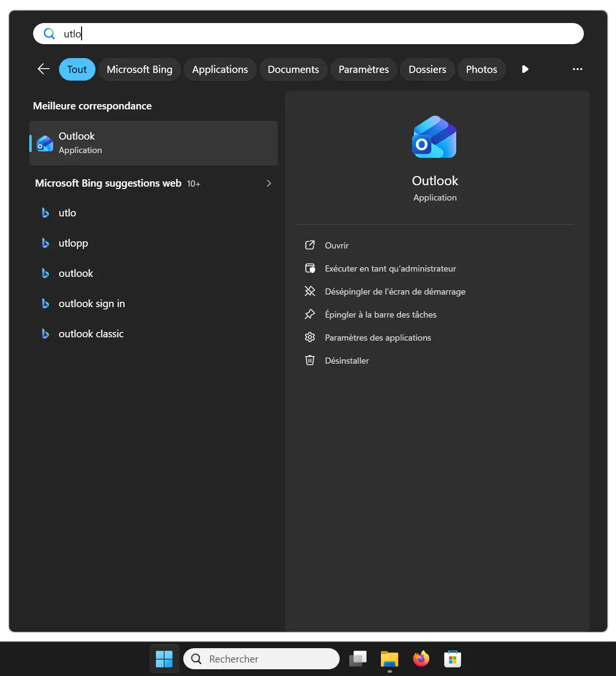
Task: Select the utlopp web suggestion
Action: [154, 243]
